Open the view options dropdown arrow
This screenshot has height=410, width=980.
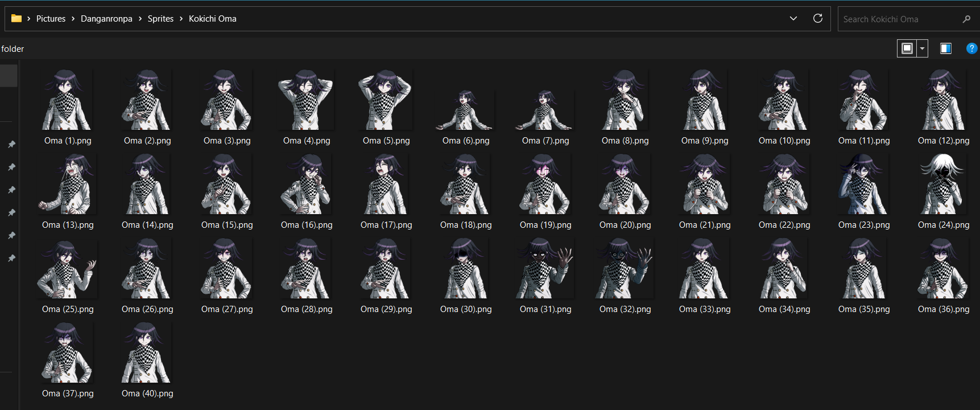point(922,48)
